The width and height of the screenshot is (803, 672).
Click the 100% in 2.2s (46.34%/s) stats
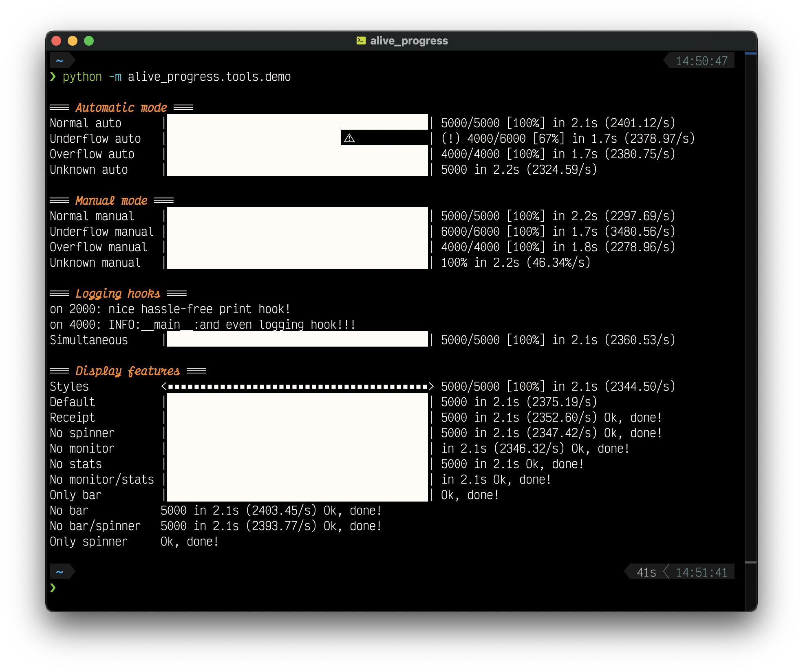click(x=516, y=263)
